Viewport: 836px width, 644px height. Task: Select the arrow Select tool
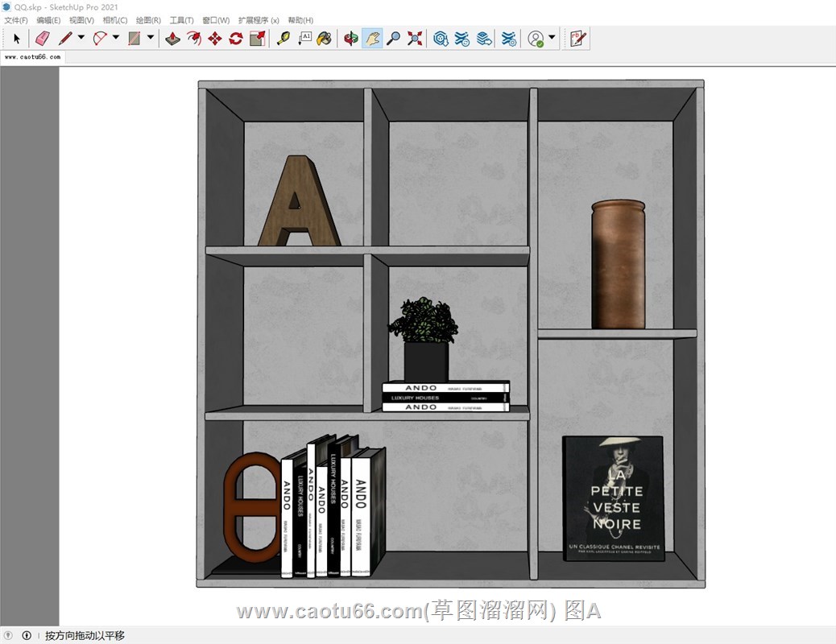17,38
